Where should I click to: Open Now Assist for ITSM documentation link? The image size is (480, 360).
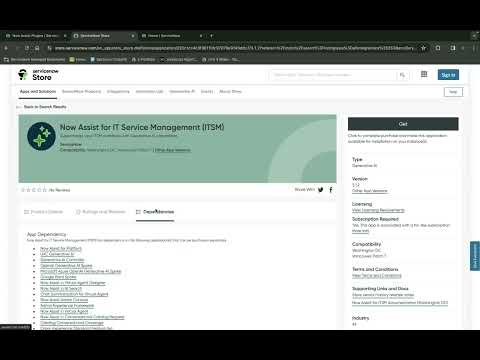click(400, 303)
